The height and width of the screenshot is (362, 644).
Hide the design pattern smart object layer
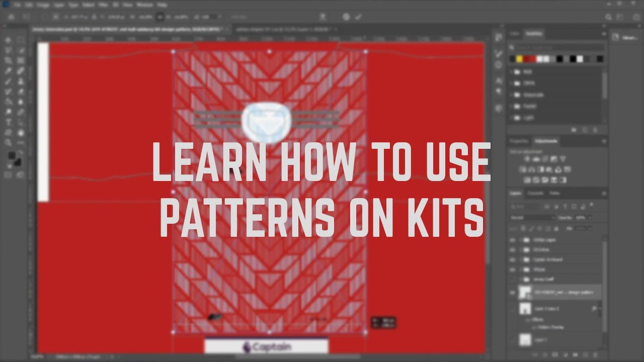pyautogui.click(x=513, y=292)
